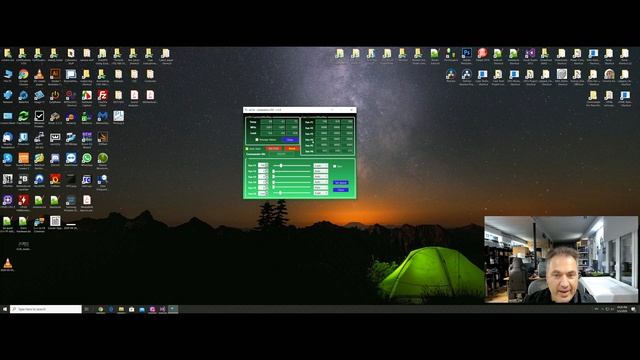Open the second fan row's mode dropdown
640x360 pixels.
[x=321, y=171]
